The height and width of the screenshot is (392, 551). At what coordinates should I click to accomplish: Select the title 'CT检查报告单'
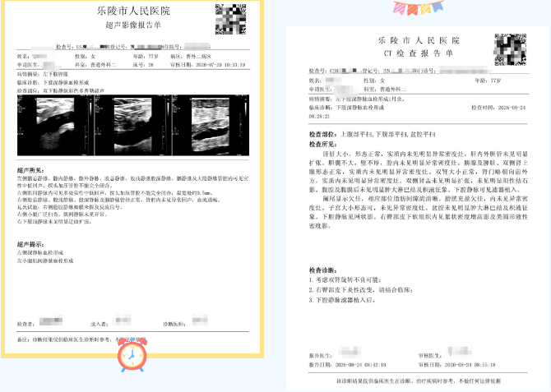click(x=418, y=53)
